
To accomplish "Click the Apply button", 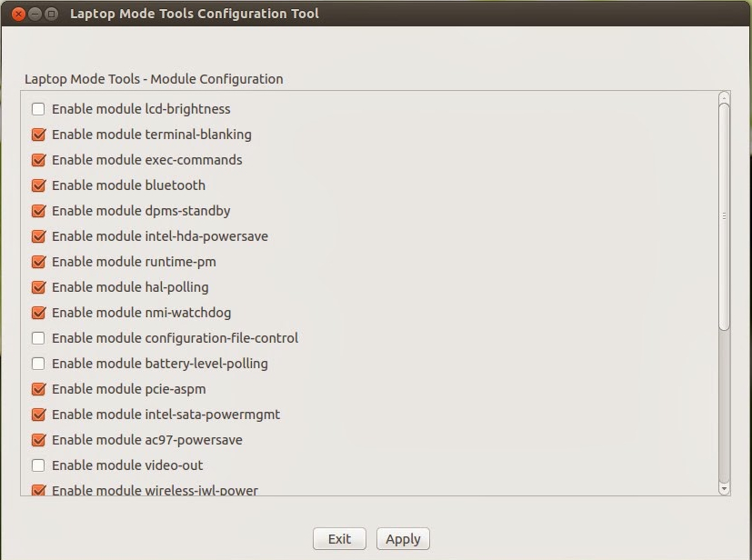I will pyautogui.click(x=403, y=539).
